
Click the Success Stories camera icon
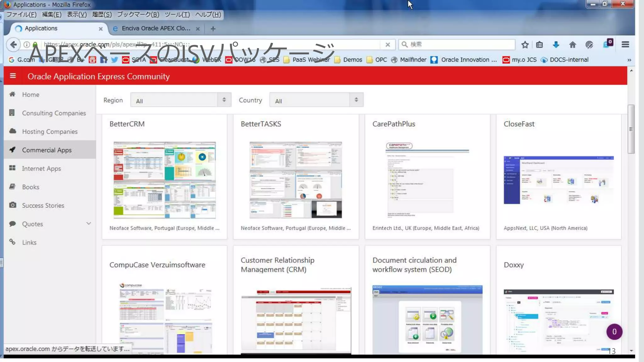pos(13,205)
